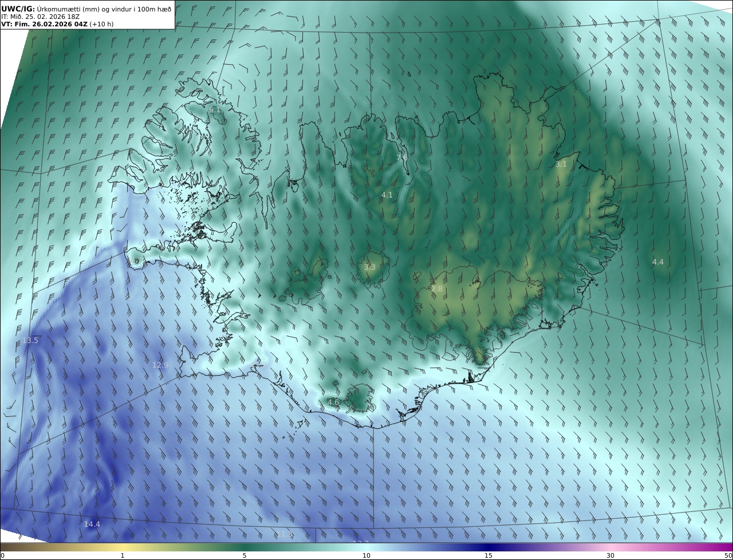Image resolution: width=733 pixels, height=560 pixels.
Task: Select the 7.6 value label on the map
Action: click(402, 157)
